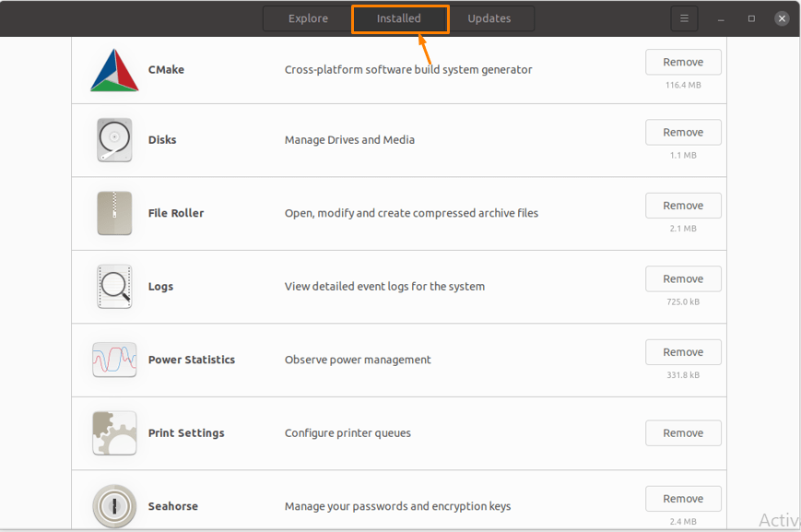This screenshot has height=532, width=801.
Task: Click the Seahorse keyring icon
Action: point(114,506)
